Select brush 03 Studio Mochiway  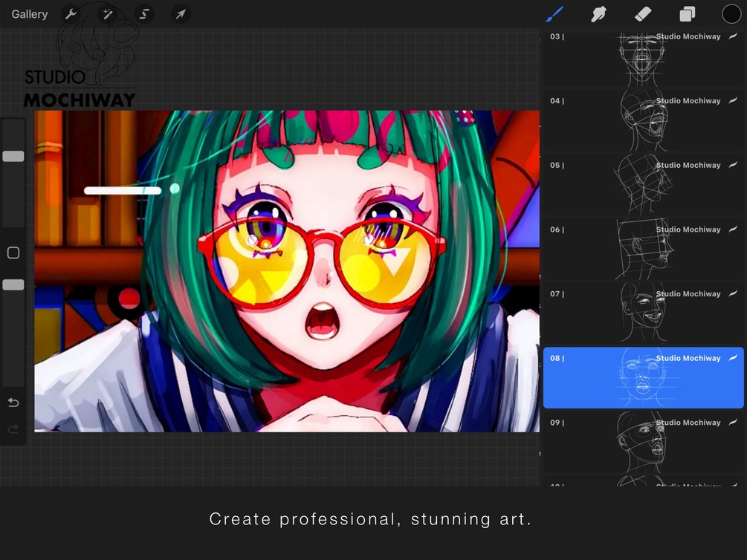click(x=643, y=58)
